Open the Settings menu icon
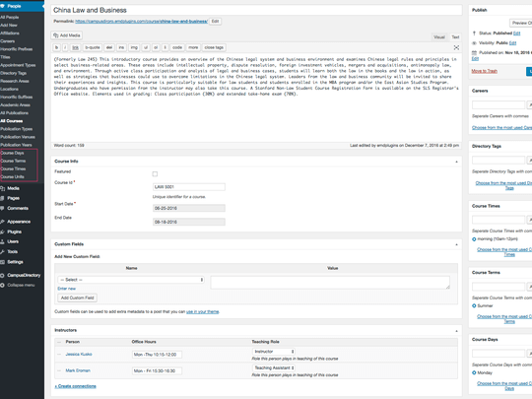This screenshot has height=399, width=532. (x=2, y=262)
